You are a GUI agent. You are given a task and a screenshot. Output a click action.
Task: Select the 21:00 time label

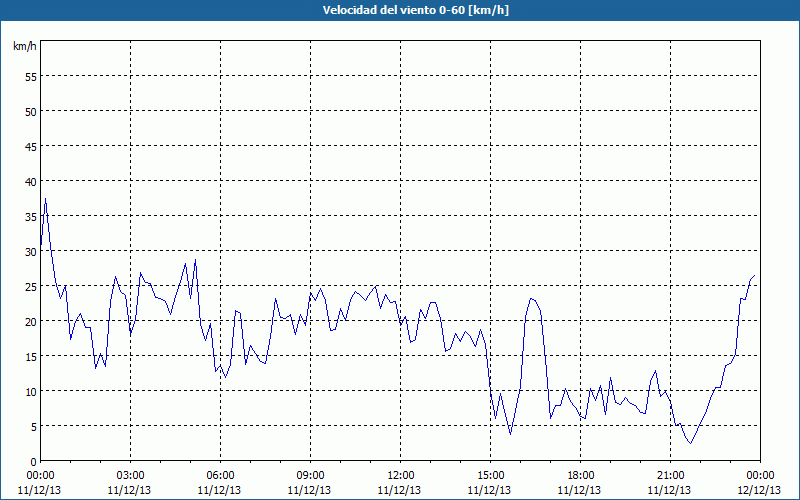(670, 475)
